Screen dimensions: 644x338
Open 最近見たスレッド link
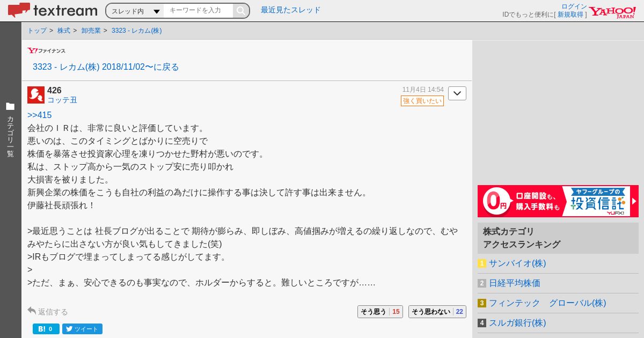tap(290, 10)
